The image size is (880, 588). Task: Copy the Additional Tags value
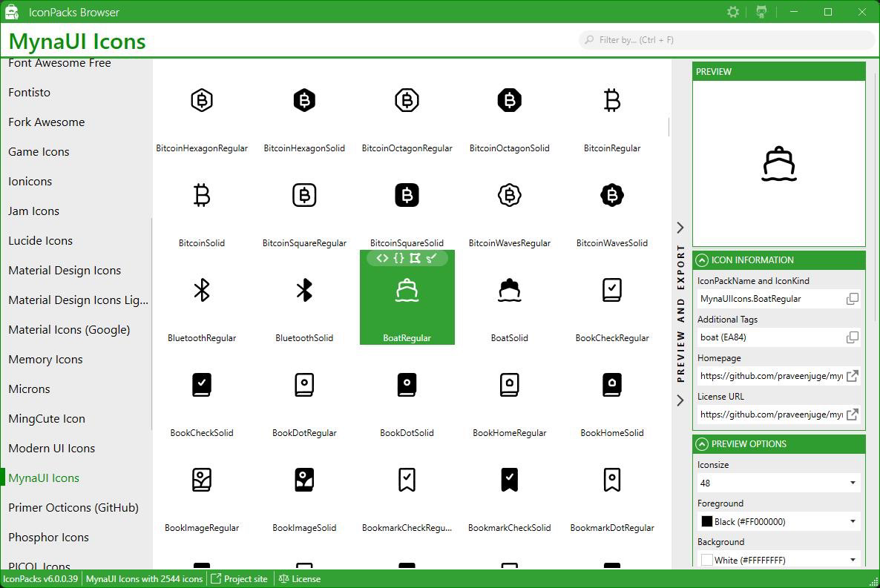tap(852, 337)
